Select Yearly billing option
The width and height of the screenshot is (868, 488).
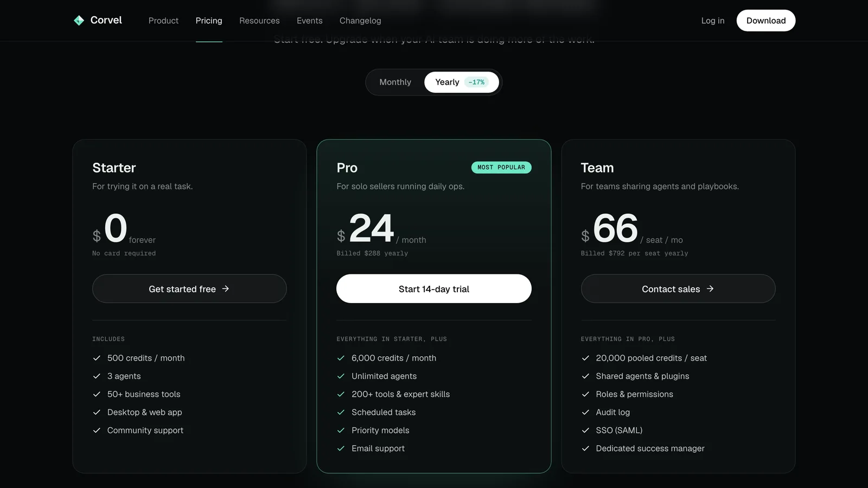point(461,82)
